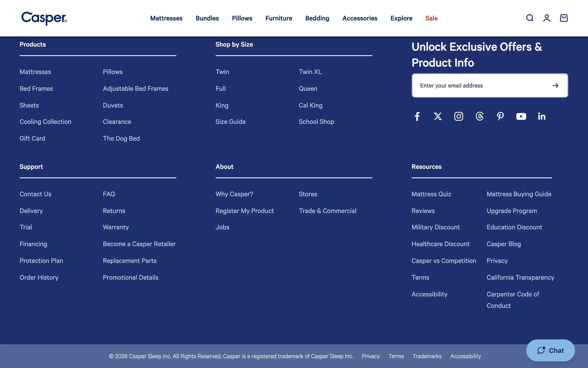Screen dimensions: 588x368
Task: Open the Pillows nav menu
Action: 242,18
